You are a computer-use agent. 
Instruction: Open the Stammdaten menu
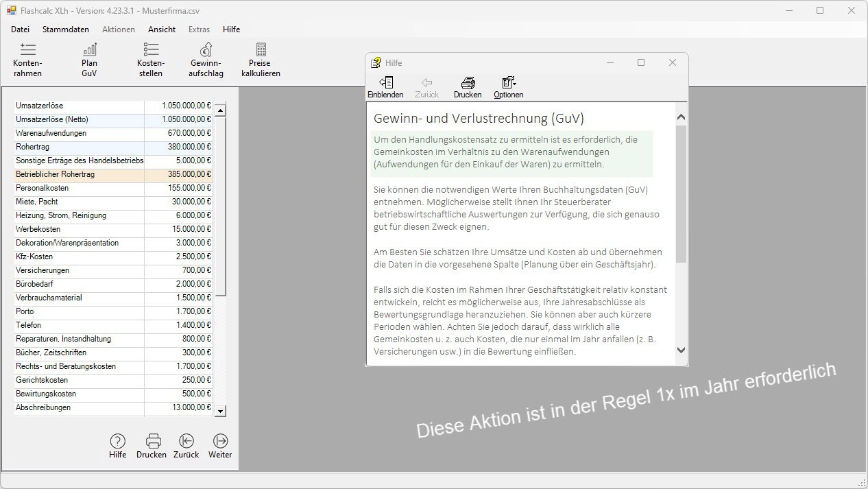(x=66, y=29)
